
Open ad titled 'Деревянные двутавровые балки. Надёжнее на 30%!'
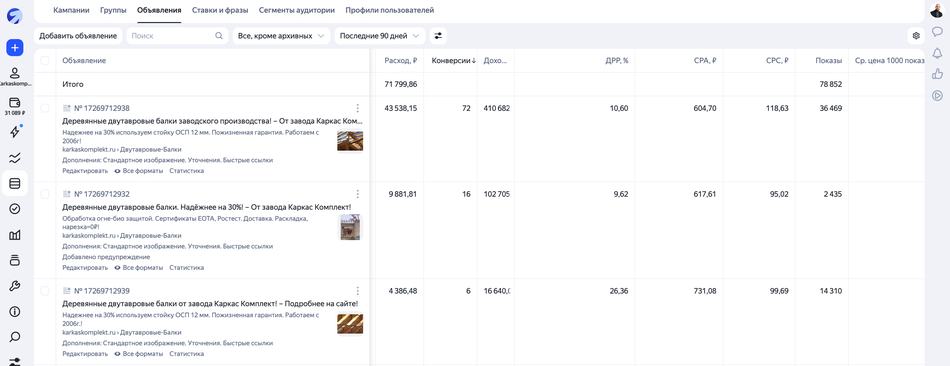(x=207, y=207)
